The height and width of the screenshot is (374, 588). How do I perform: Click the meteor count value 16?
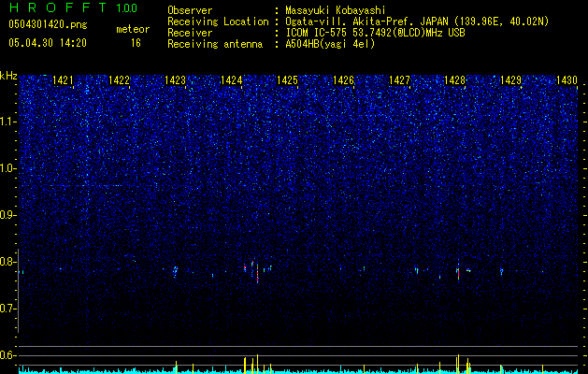click(136, 43)
